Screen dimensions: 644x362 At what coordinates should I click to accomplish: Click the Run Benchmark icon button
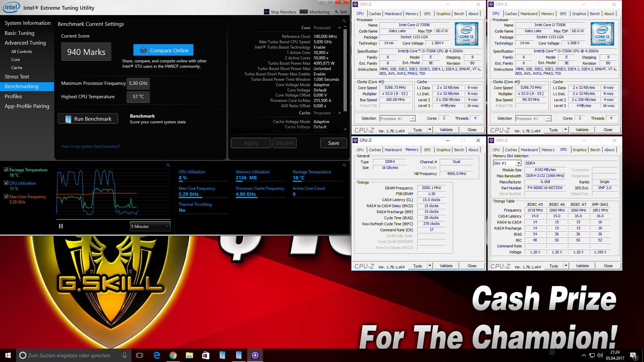(88, 119)
